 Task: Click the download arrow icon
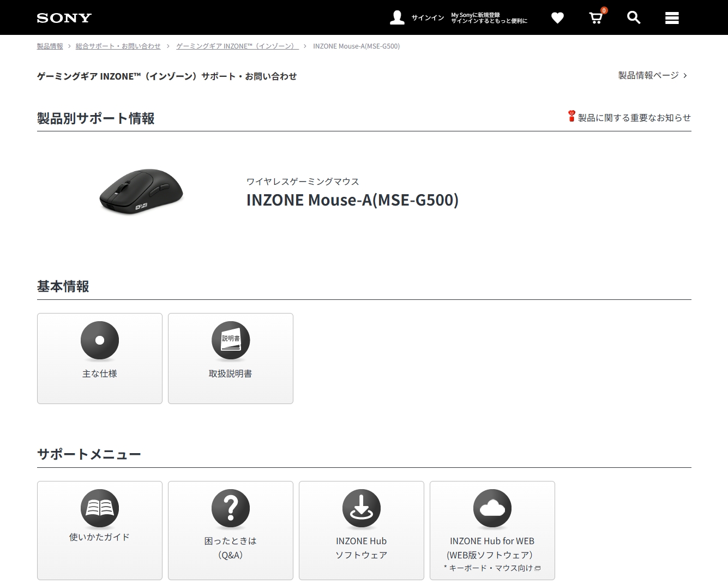pyautogui.click(x=362, y=508)
